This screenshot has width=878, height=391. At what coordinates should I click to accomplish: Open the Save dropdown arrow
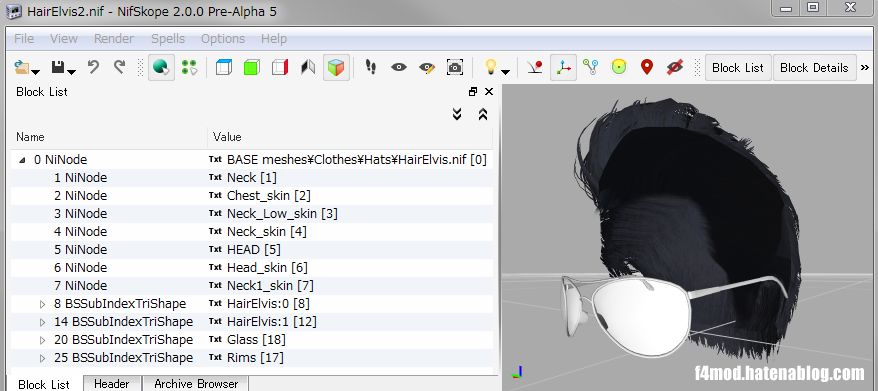point(72,71)
